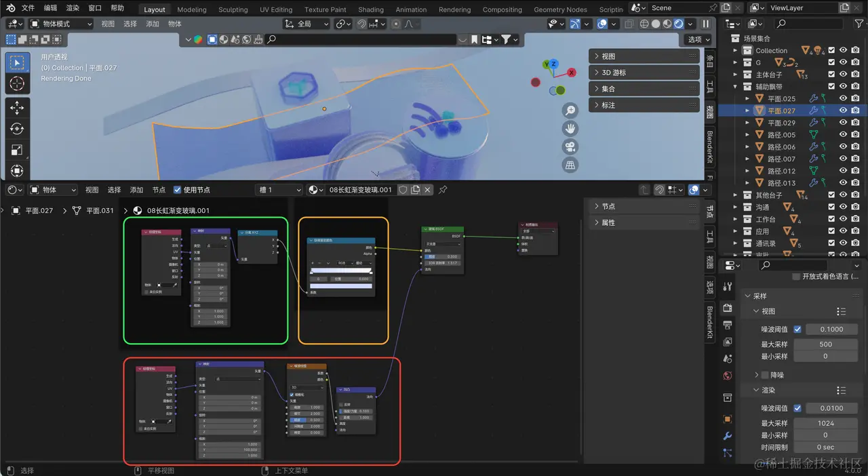Open the 文件 menu

pyautogui.click(x=28, y=8)
